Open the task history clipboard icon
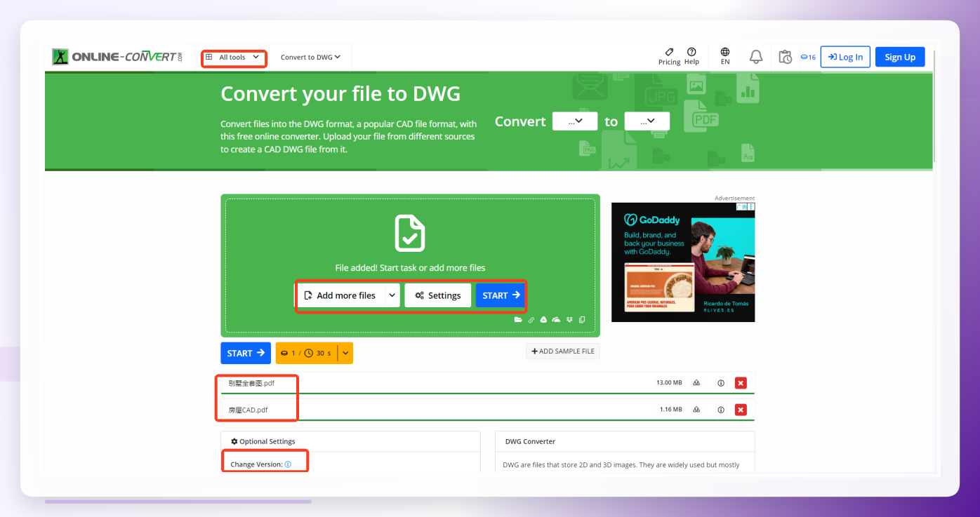The width and height of the screenshot is (980, 517). (x=786, y=57)
